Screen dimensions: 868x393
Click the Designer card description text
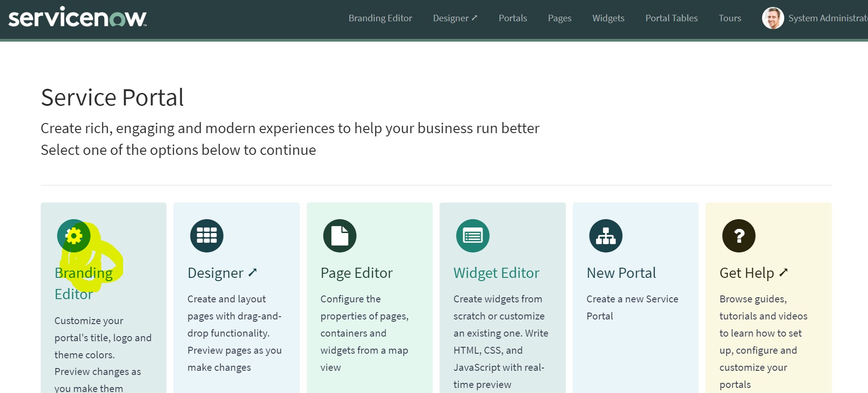235,333
